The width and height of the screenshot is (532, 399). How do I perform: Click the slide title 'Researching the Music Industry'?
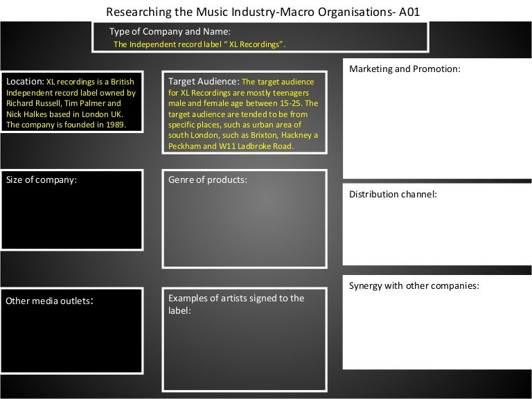(x=262, y=12)
